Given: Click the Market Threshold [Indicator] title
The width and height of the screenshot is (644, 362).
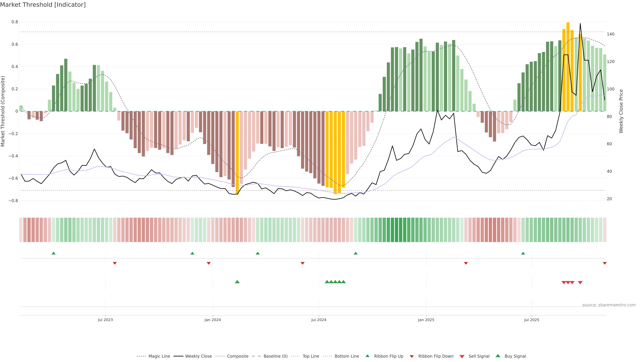Looking at the screenshot, I should (x=43, y=5).
